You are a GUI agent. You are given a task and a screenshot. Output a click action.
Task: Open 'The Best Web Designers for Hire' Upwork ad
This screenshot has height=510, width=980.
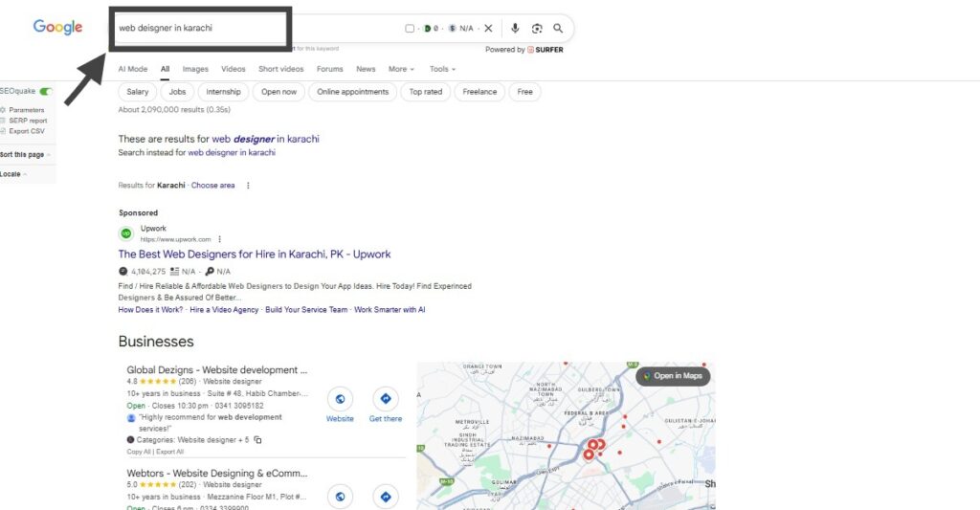point(255,255)
